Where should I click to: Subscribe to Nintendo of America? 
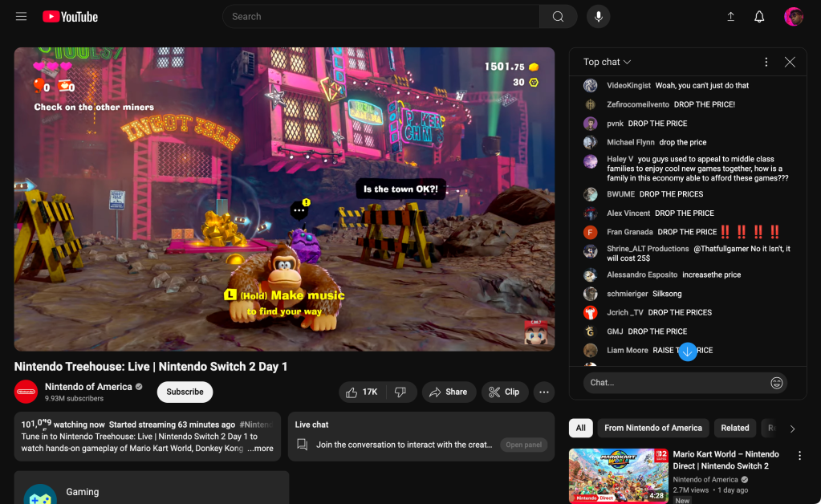click(185, 392)
